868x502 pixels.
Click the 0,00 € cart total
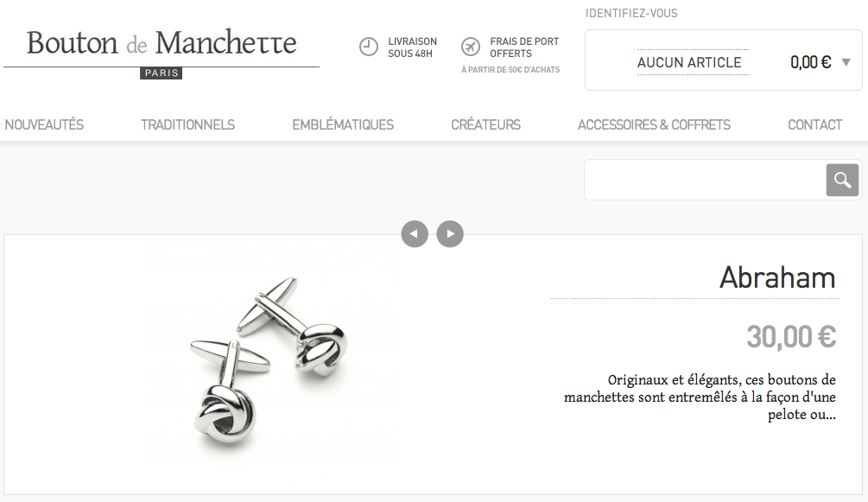pos(811,62)
